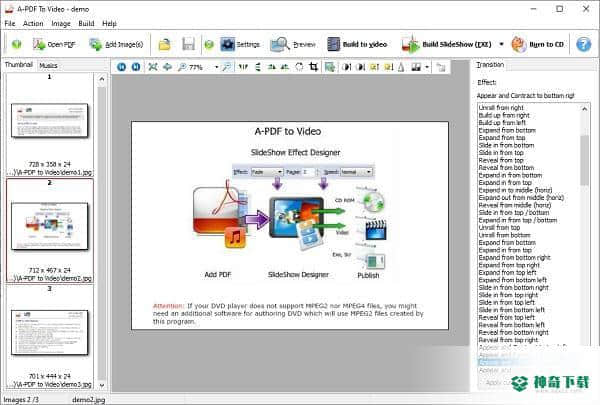600x405 pixels.
Task: Click the black-and-white image effect icon
Action: pos(416,67)
